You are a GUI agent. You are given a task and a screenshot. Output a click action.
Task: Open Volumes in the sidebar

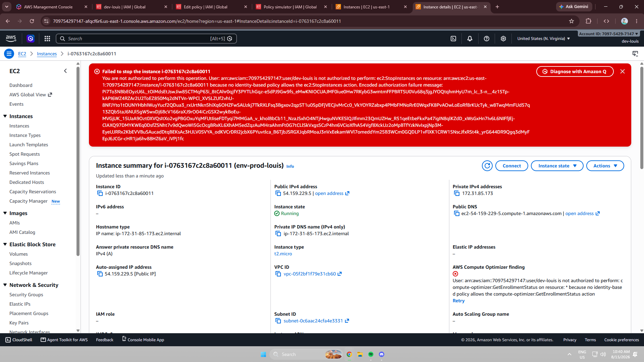18,254
